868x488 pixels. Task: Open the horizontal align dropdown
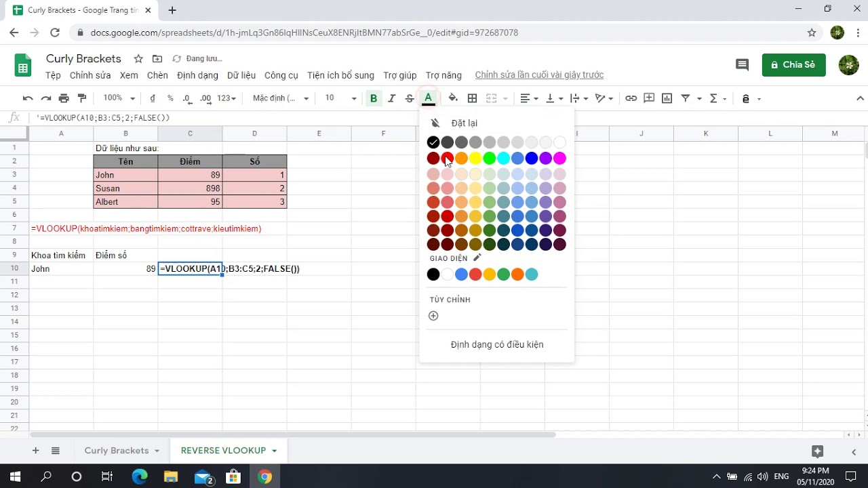tap(529, 98)
